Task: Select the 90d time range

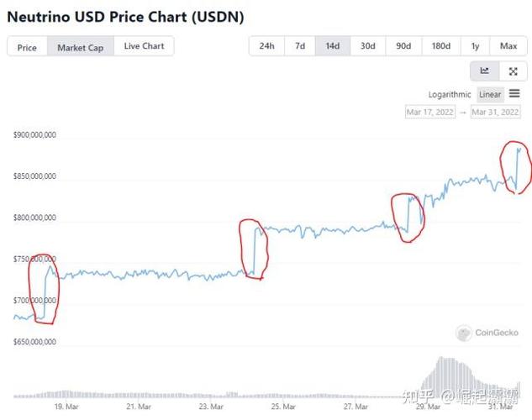Action: (403, 46)
